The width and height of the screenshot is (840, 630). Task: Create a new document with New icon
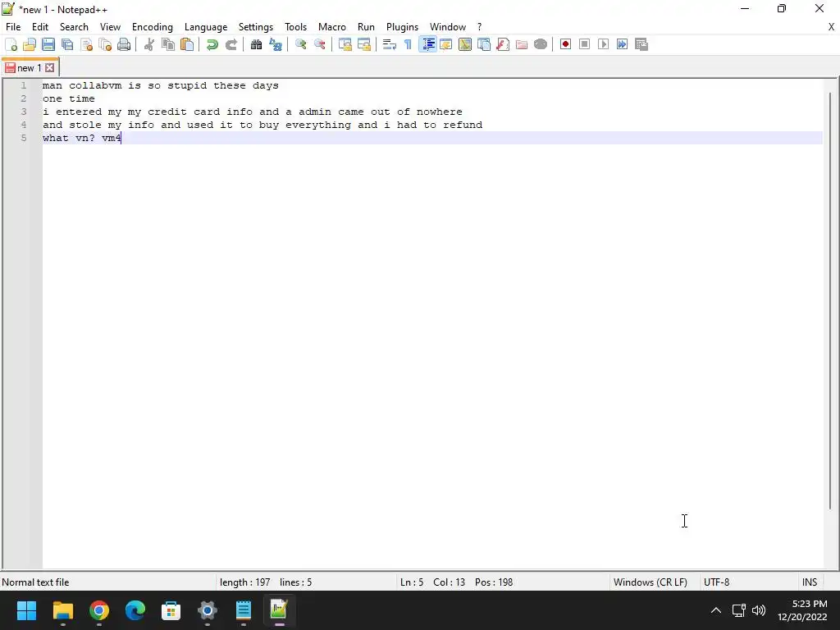(11, 44)
